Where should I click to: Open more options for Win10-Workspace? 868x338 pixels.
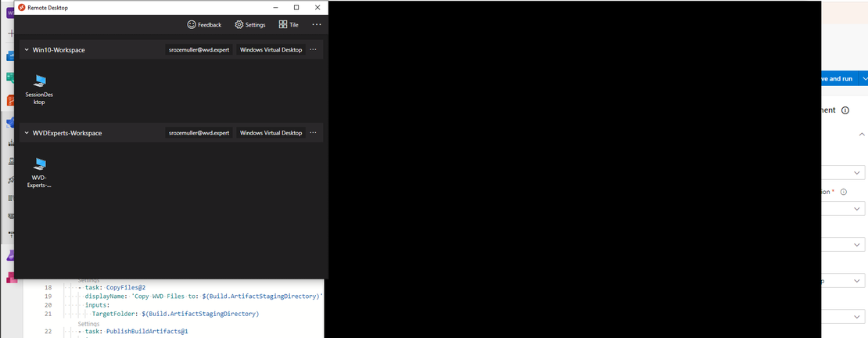pos(313,49)
